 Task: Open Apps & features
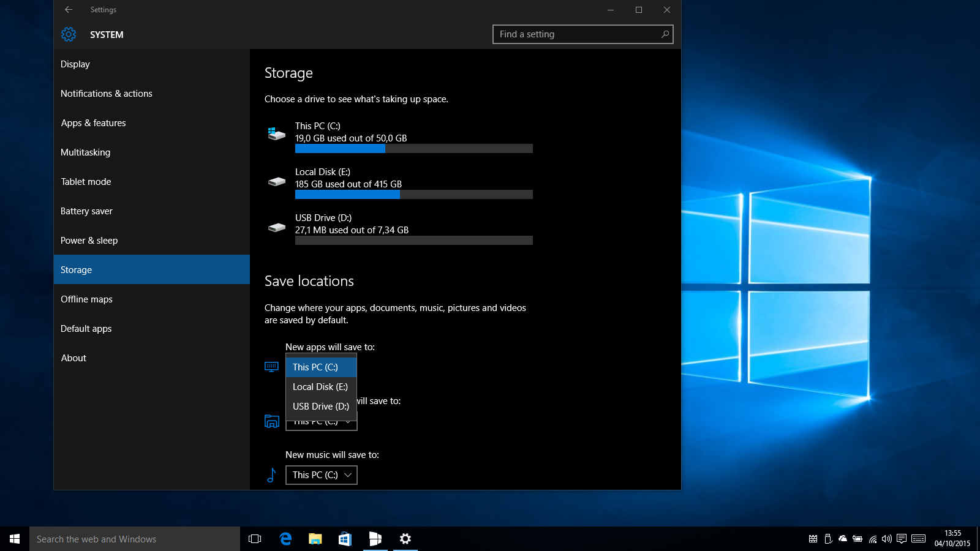pyautogui.click(x=152, y=123)
